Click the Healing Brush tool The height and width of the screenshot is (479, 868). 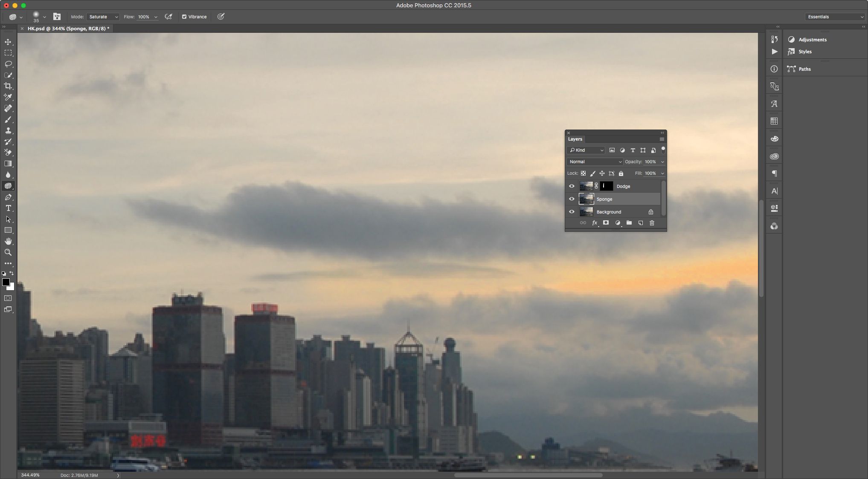(8, 108)
